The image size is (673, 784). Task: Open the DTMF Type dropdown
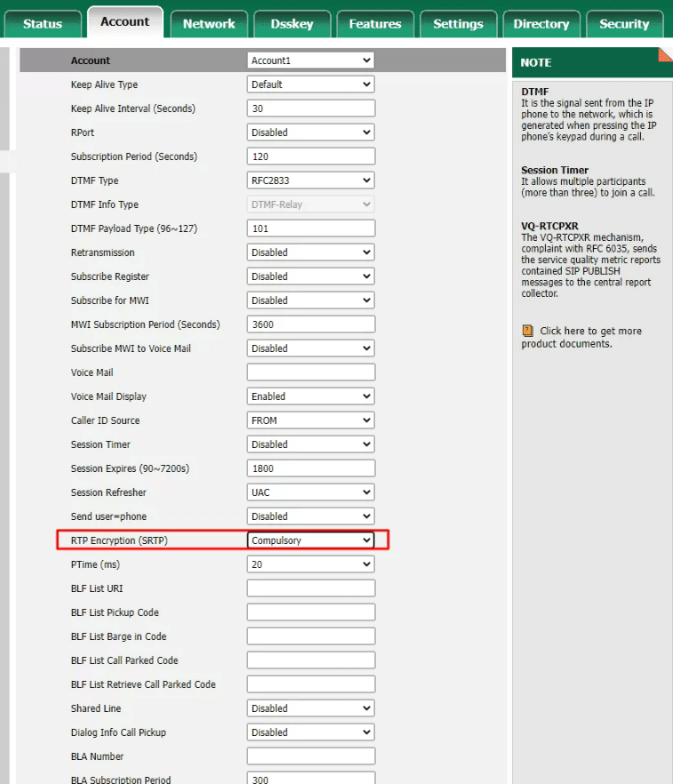click(x=310, y=180)
